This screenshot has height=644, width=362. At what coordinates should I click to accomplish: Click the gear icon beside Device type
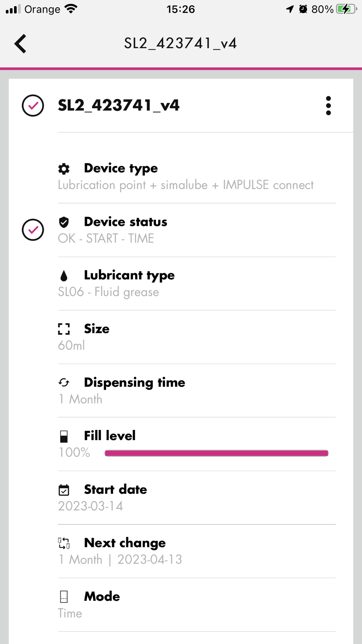(64, 169)
